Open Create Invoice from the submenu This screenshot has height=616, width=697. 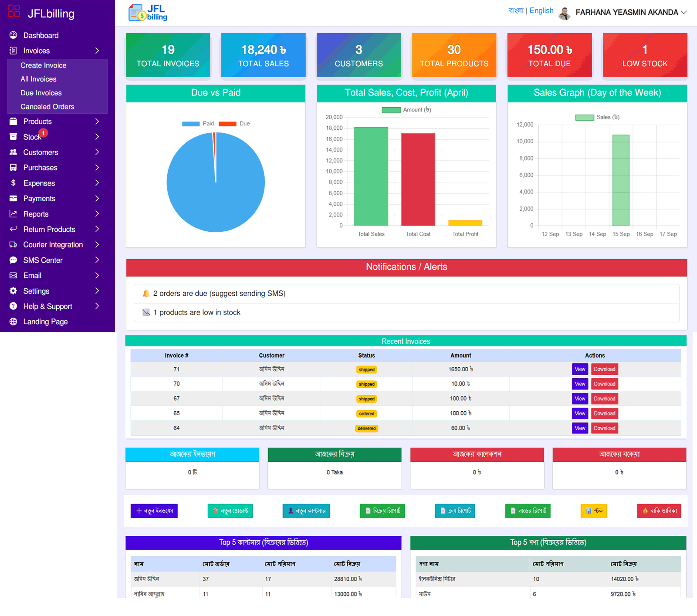click(x=44, y=65)
